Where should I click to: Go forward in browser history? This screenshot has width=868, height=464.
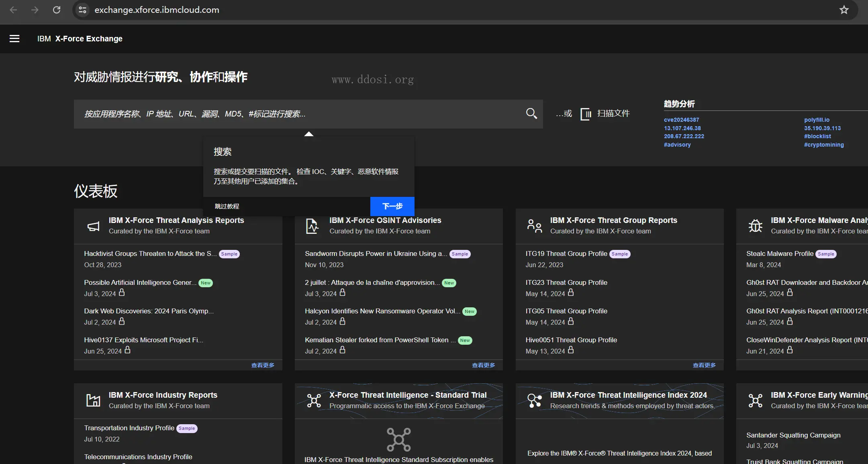click(x=35, y=10)
